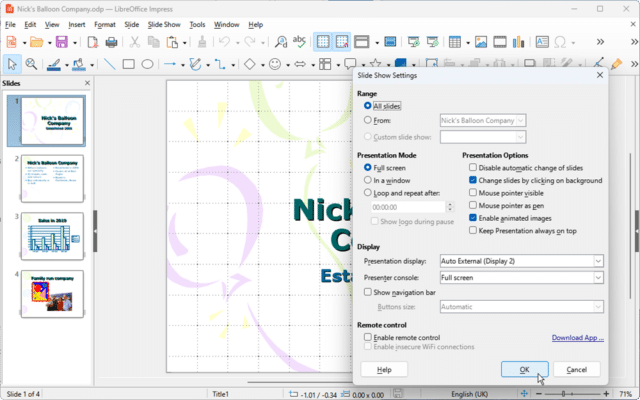Image resolution: width=640 pixels, height=400 pixels.
Task: Click the Insert Chart icon
Action: [x=518, y=42]
